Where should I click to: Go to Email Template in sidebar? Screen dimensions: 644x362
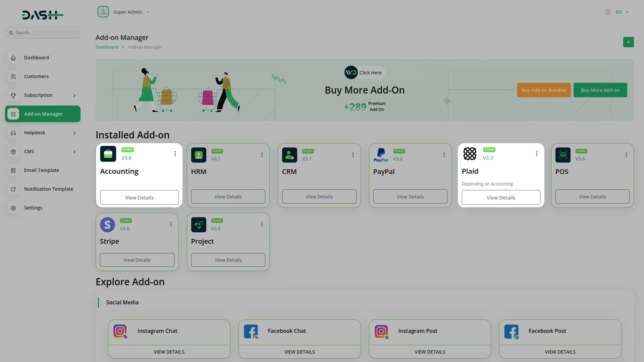pyautogui.click(x=41, y=170)
